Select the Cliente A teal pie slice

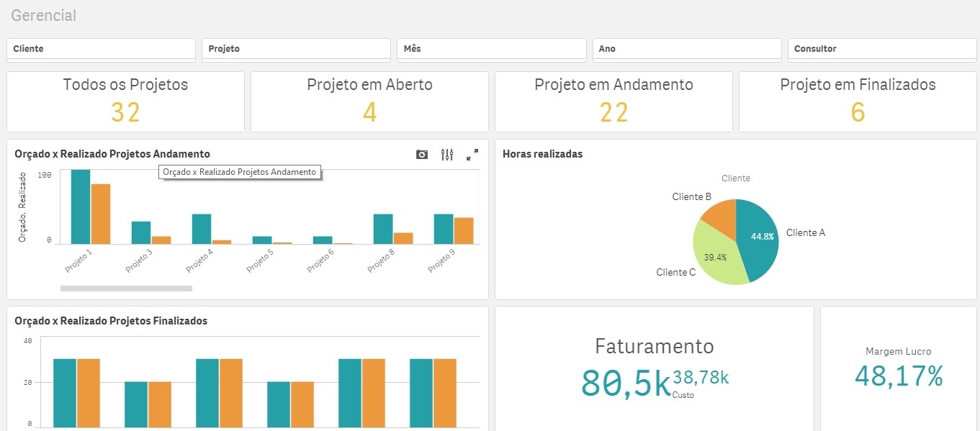click(760, 236)
